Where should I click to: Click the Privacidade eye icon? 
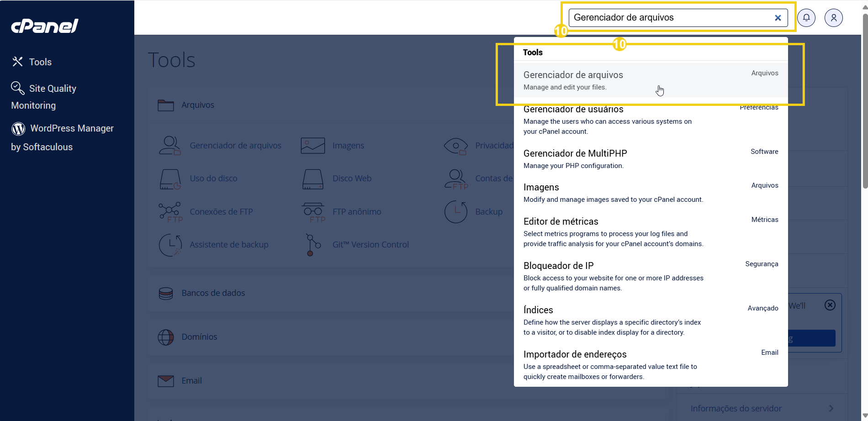click(456, 146)
